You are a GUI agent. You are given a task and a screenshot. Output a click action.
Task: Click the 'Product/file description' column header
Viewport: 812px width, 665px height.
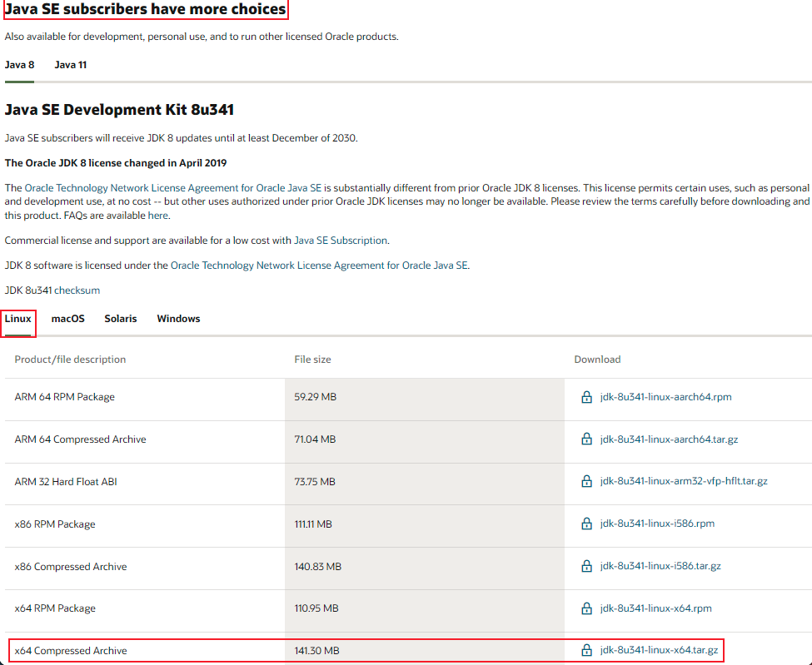pyautogui.click(x=70, y=360)
